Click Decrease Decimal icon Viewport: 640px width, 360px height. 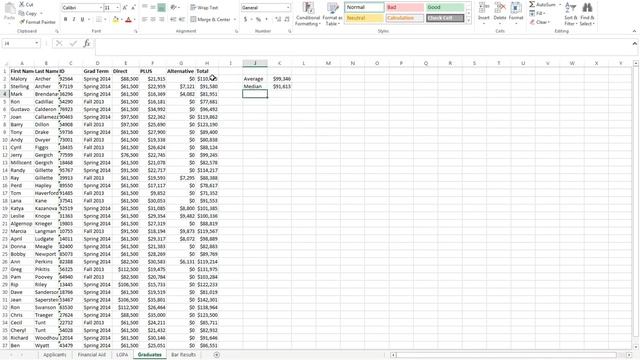coord(287,19)
